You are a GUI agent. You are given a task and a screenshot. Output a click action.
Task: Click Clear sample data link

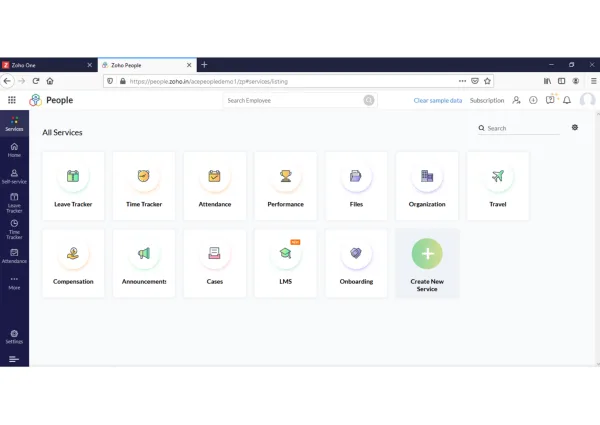[x=437, y=100]
